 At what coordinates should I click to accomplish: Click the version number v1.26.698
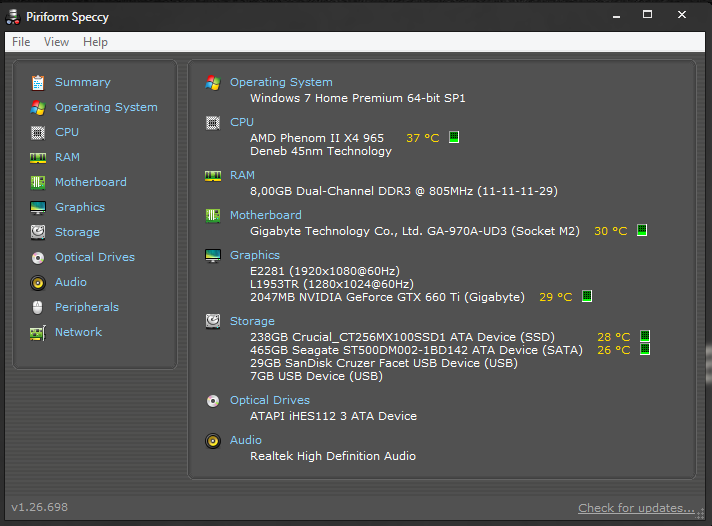pos(40,507)
